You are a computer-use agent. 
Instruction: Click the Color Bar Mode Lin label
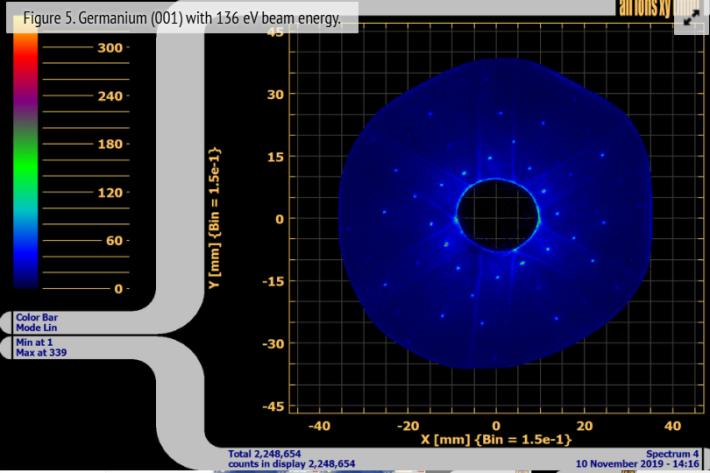coord(36,320)
